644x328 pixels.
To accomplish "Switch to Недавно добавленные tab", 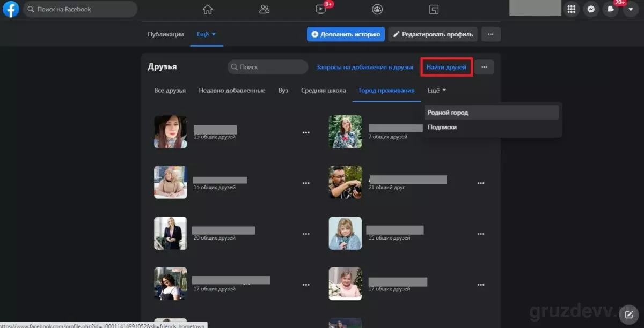I will tap(232, 91).
